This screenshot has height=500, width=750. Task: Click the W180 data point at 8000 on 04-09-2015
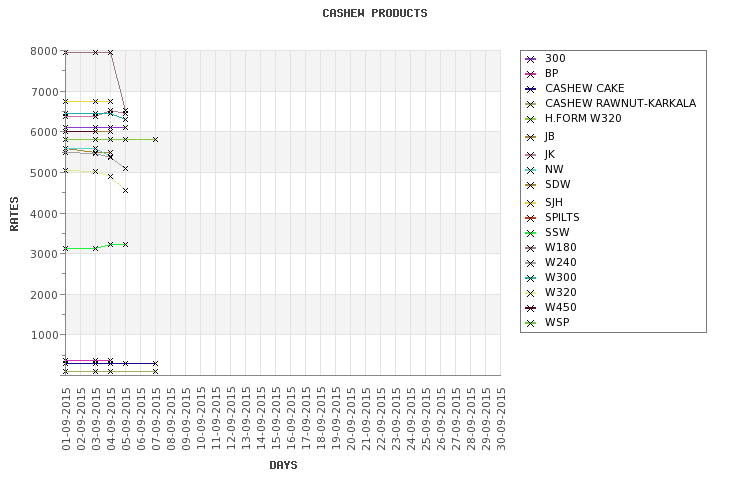110,52
